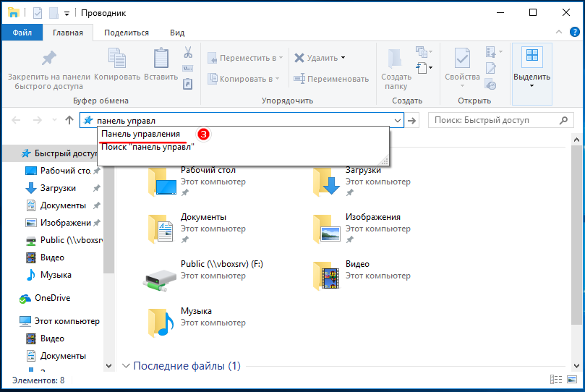Collapse the Последние файлы (1) section
The height and width of the screenshot is (392, 585).
pyautogui.click(x=126, y=366)
